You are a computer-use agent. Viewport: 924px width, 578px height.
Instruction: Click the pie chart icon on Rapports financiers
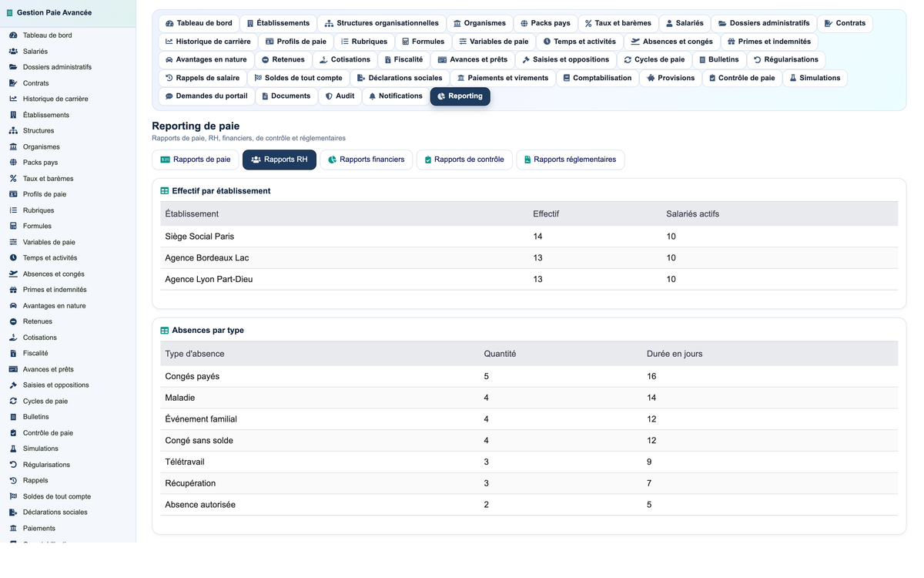click(333, 160)
